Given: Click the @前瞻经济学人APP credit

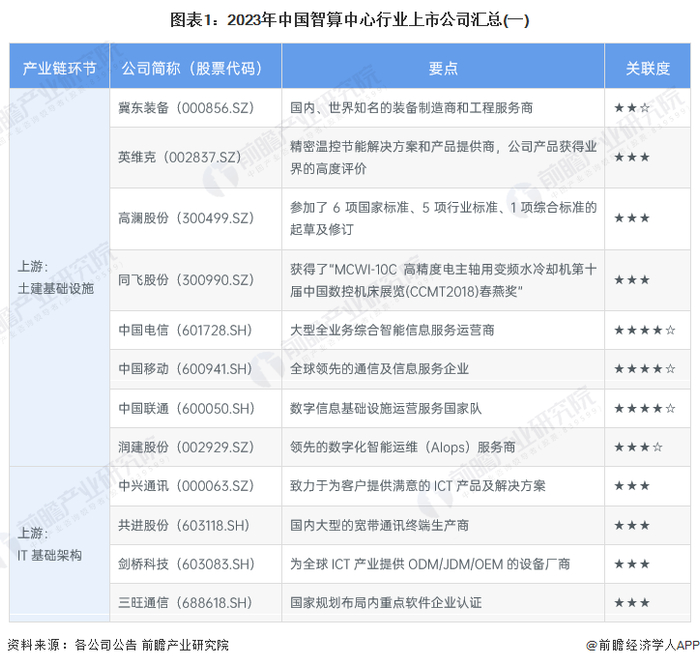Looking at the screenshot, I should 642,645.
